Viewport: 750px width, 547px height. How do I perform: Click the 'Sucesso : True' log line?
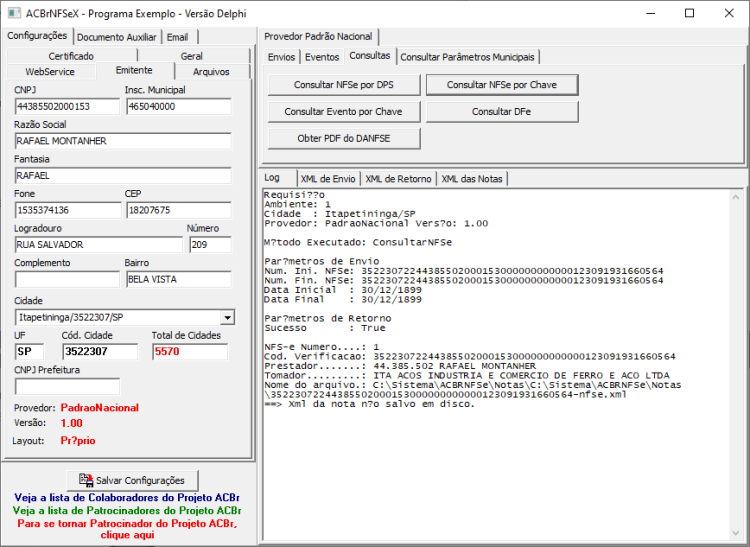325,328
